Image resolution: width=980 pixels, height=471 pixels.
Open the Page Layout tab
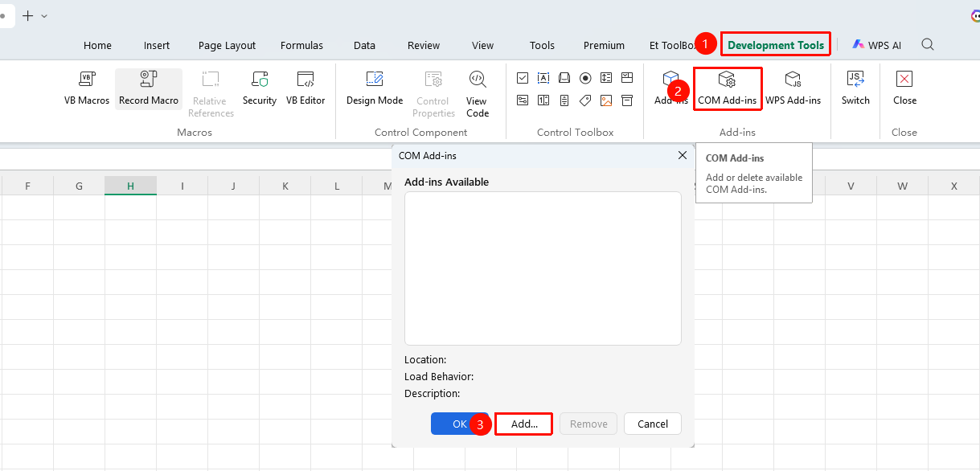coord(227,46)
